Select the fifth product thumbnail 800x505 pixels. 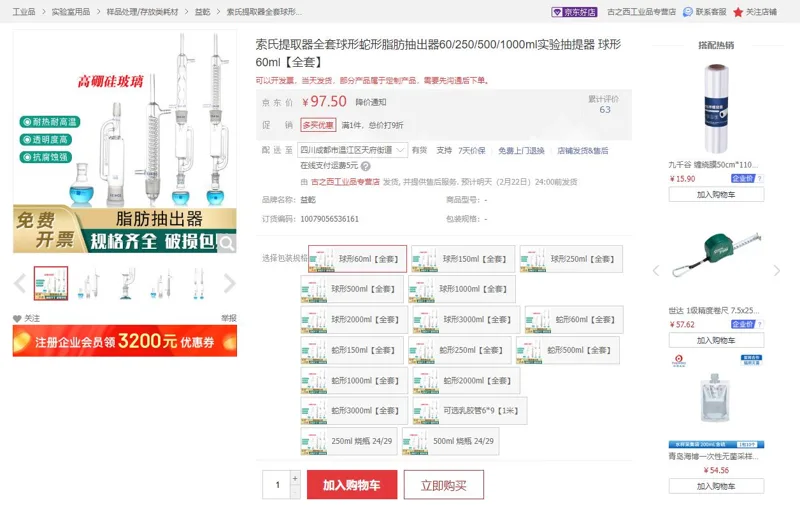[198, 283]
